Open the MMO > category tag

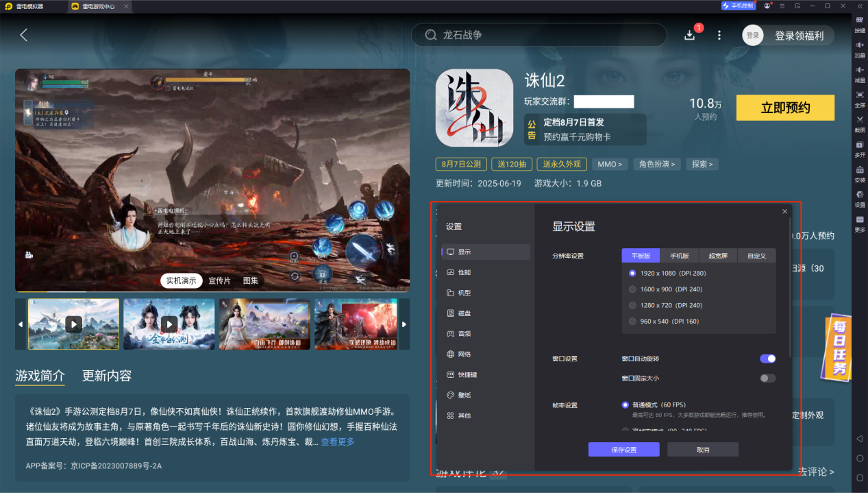[610, 165]
